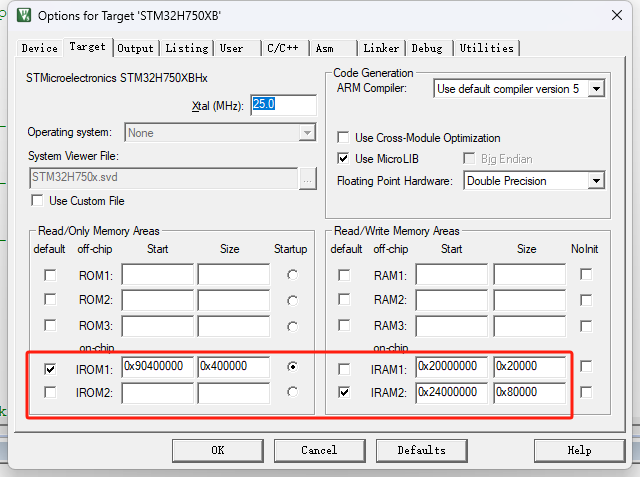Image resolution: width=640 pixels, height=477 pixels.
Task: Click the Keil icon in the title bar
Action: click(x=20, y=16)
